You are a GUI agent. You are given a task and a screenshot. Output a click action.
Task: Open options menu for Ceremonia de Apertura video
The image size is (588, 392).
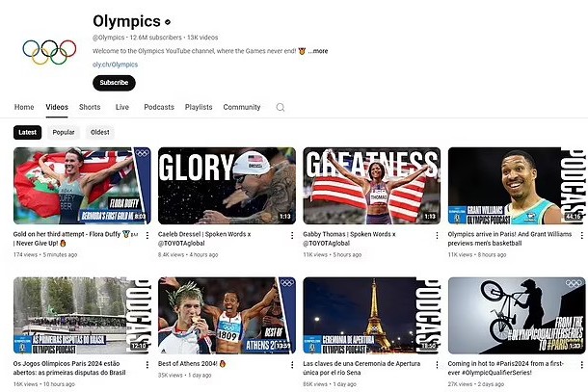click(x=437, y=365)
